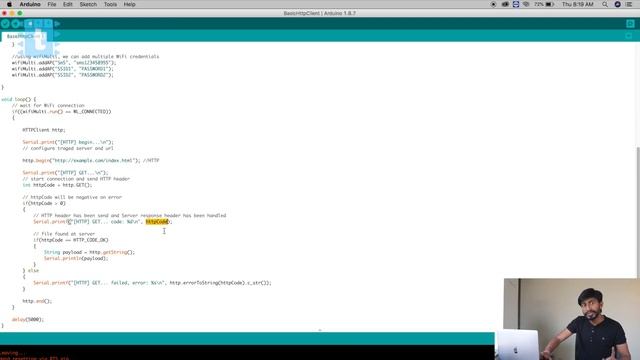The height and width of the screenshot is (360, 640).
Task: Click the line 'if(httpCode > 0)'
Action: 44,203
